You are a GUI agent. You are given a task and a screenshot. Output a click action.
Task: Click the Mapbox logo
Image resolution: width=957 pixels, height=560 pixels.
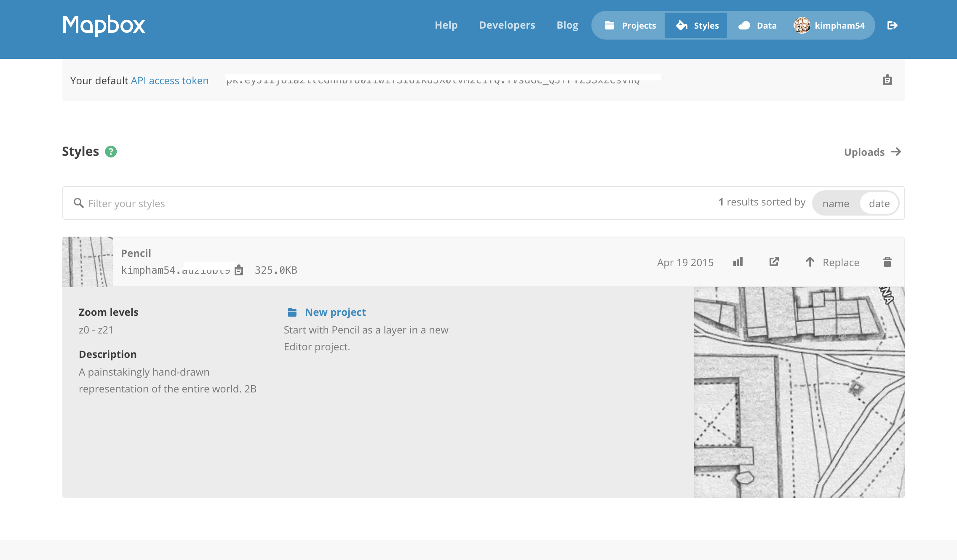click(x=104, y=25)
